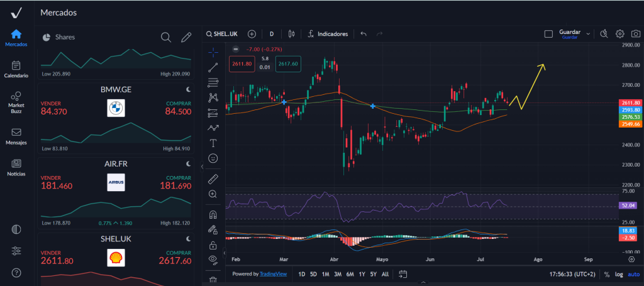
Task: Open the Help question mark icon
Action: (16, 272)
